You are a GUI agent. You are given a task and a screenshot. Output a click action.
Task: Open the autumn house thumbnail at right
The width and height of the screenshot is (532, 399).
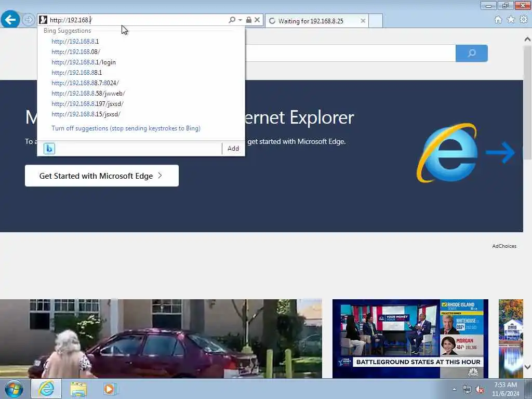tap(511, 339)
